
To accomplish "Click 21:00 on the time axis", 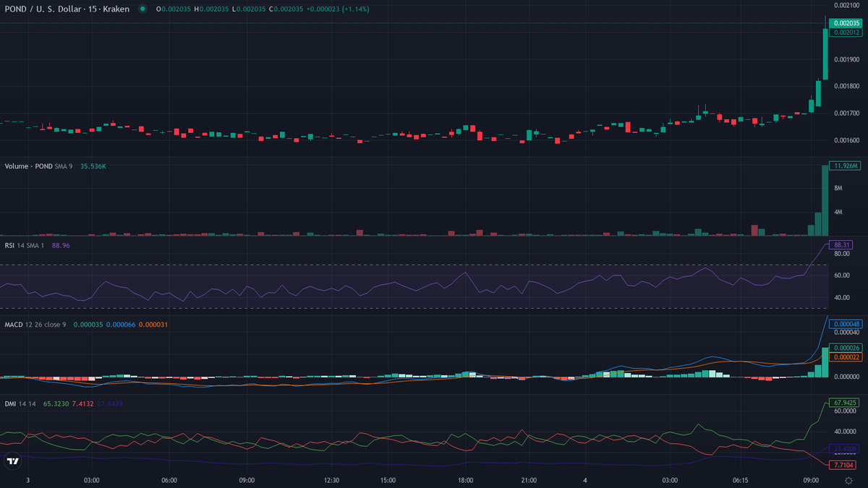I will [529, 480].
